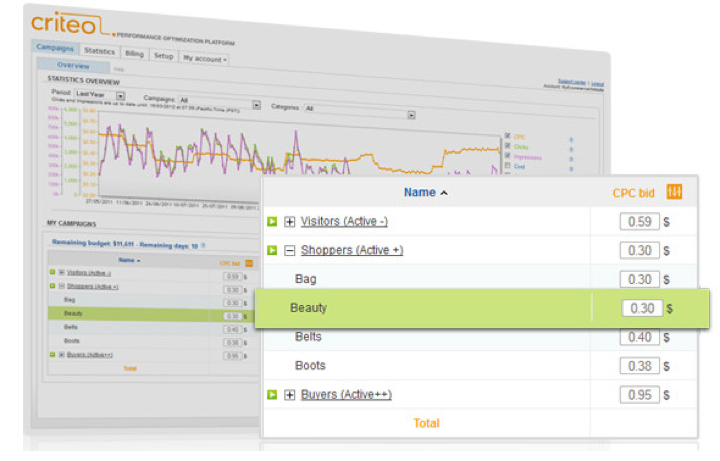Switch to the Statistics tab
The image size is (720, 461).
point(99,50)
